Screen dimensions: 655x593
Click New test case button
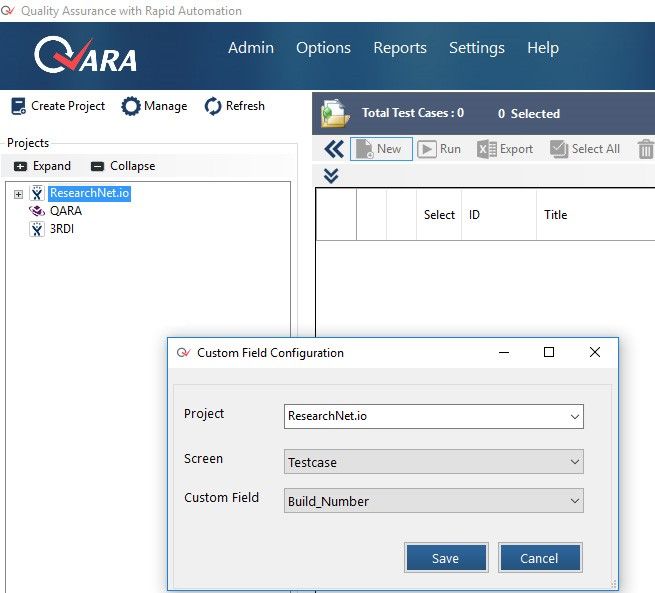(x=381, y=149)
